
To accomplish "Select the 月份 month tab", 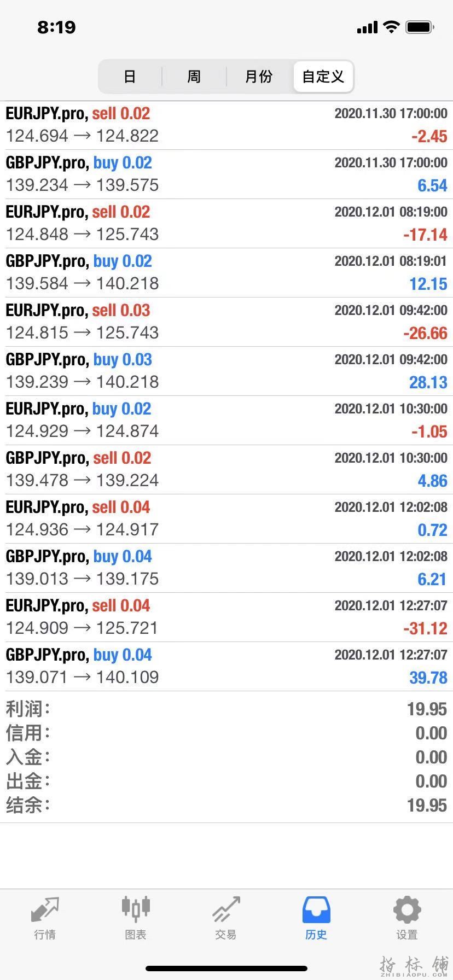I will (x=259, y=77).
